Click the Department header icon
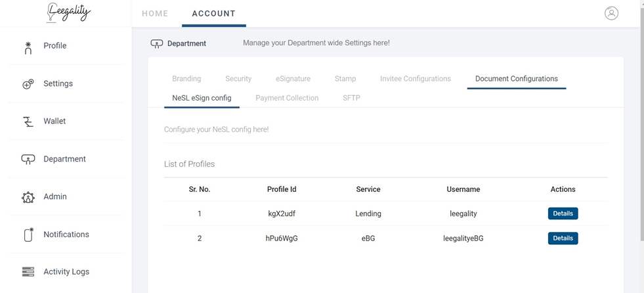 coord(157,43)
